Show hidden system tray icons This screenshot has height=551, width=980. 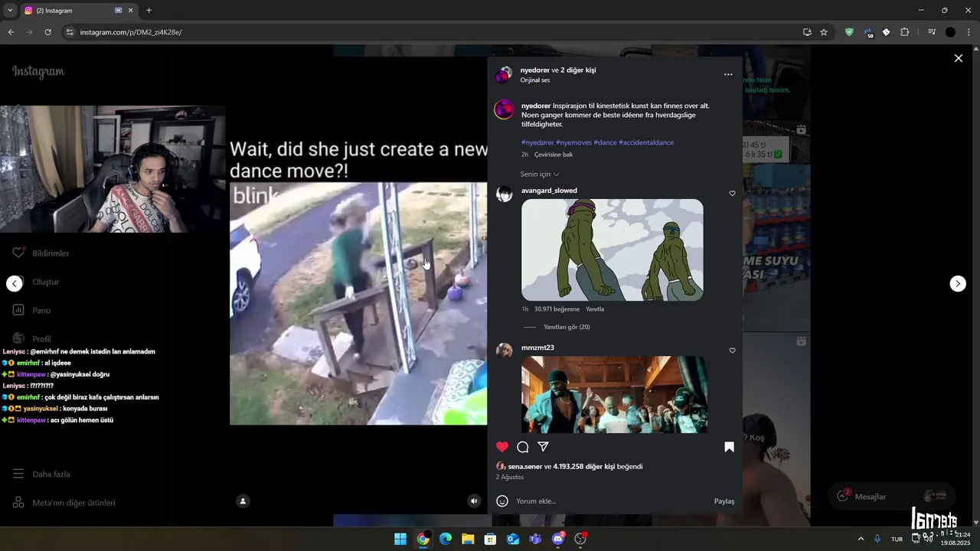[x=861, y=540]
